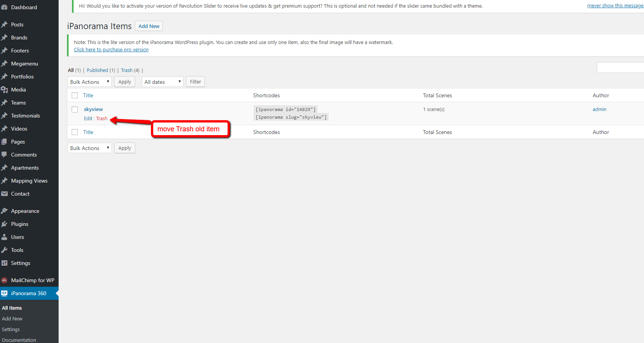Click the Brands pin icon
The height and width of the screenshot is (343, 644).
[x=4, y=38]
